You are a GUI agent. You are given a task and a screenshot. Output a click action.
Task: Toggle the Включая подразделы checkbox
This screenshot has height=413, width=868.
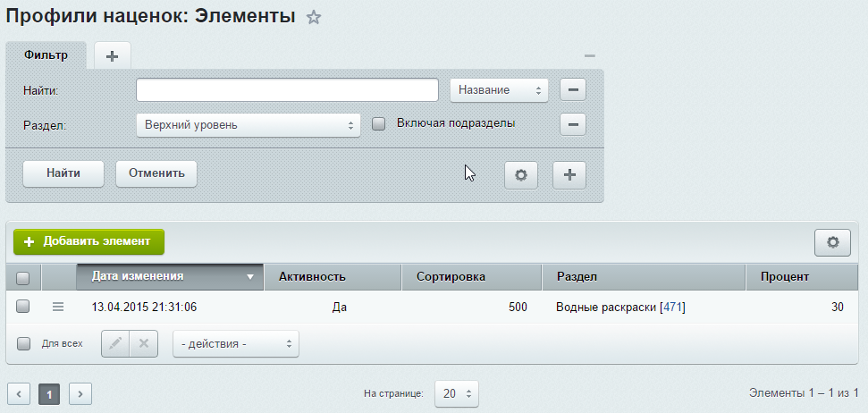point(378,124)
